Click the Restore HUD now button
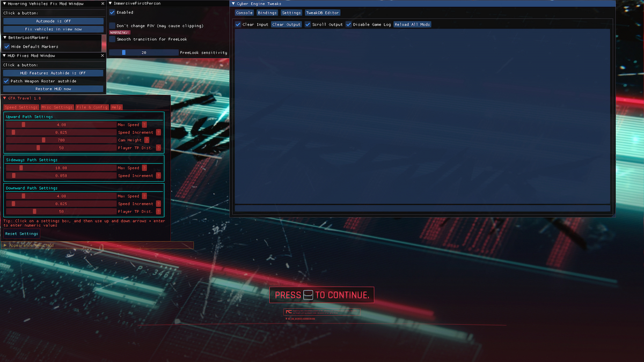The image size is (644, 362). (x=53, y=89)
